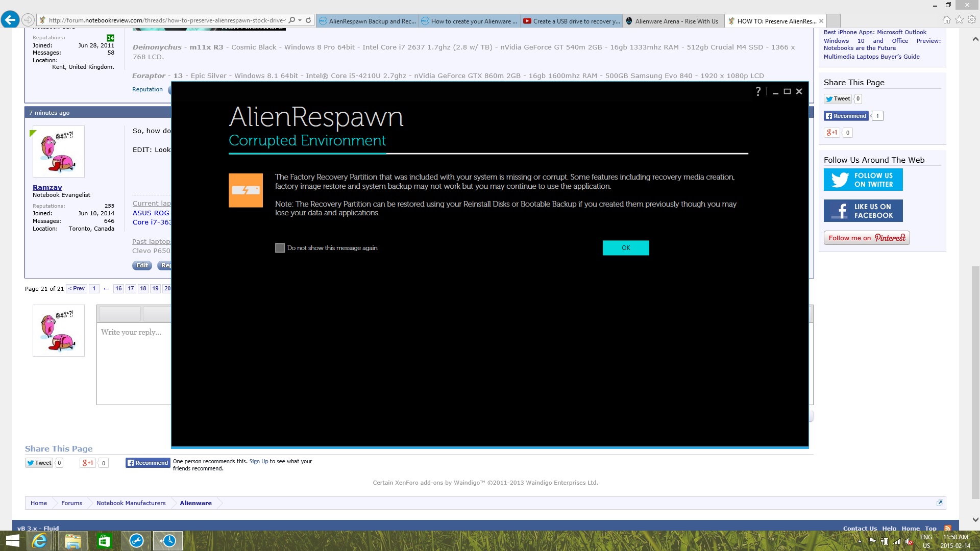Click the address bar search magnifier icon
The height and width of the screenshot is (551, 980).
click(x=292, y=20)
